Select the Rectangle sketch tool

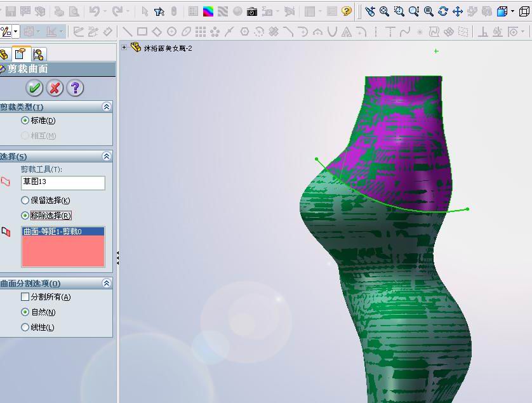(142, 32)
